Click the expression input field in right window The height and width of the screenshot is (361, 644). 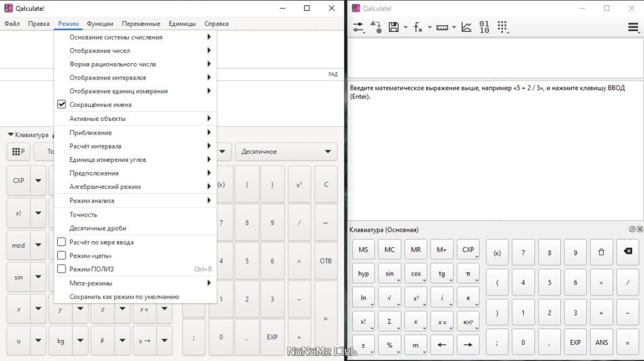click(x=495, y=58)
